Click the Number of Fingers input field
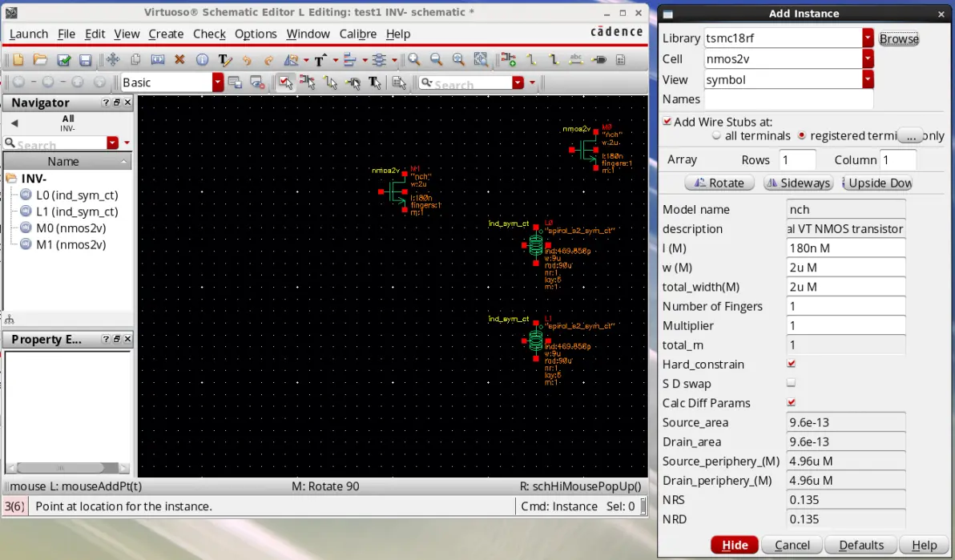 (845, 306)
